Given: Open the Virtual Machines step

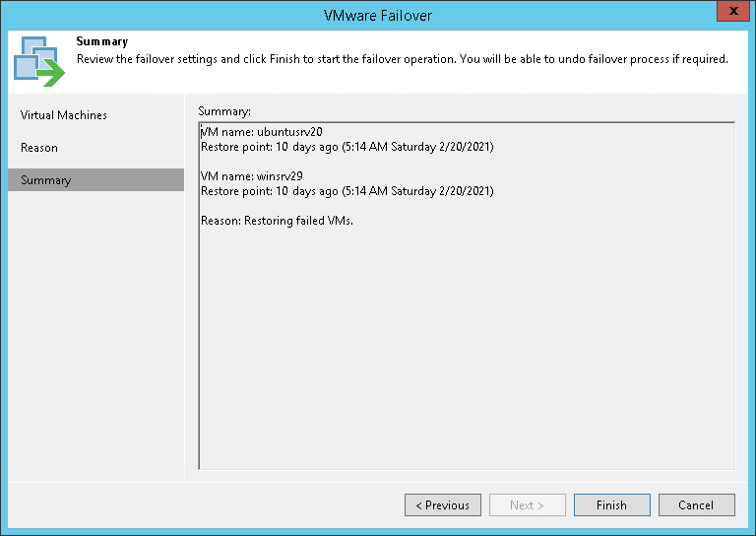Looking at the screenshot, I should [64, 115].
